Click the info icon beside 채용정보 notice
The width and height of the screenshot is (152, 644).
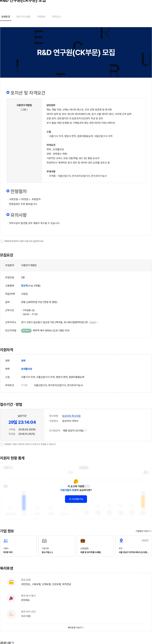click(2, 241)
